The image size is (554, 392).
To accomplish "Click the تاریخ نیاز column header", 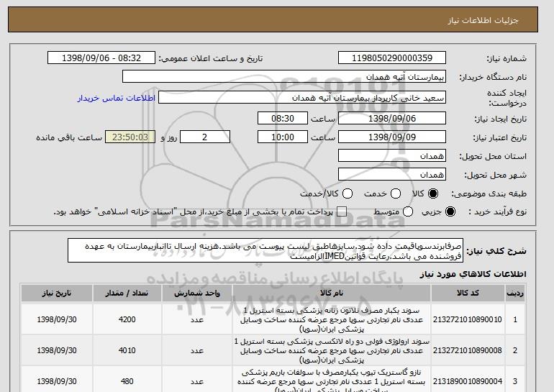I will click(x=57, y=293).
